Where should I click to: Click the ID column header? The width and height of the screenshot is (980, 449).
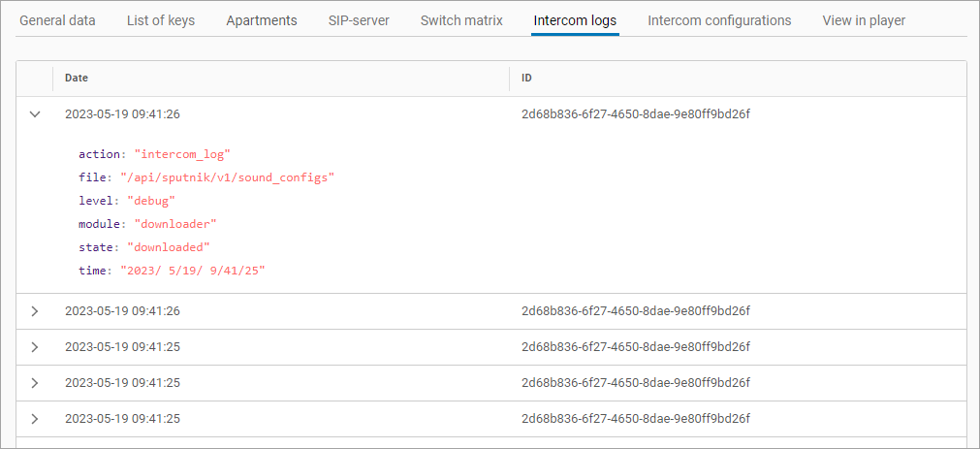(527, 78)
